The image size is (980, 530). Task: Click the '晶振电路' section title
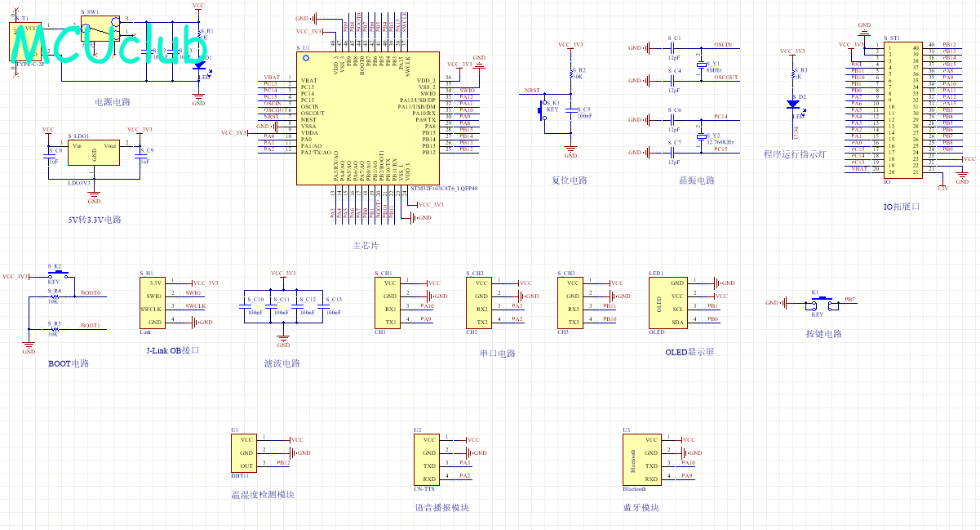pyautogui.click(x=697, y=180)
